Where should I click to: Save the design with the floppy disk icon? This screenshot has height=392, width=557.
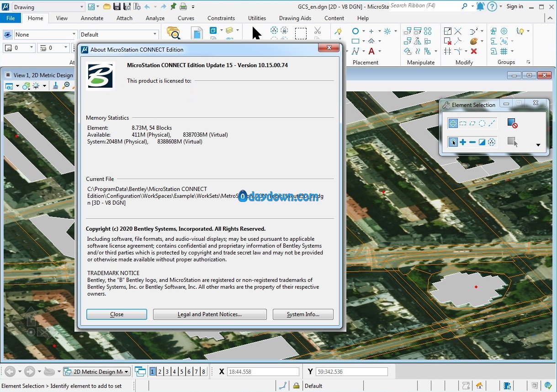click(117, 6)
